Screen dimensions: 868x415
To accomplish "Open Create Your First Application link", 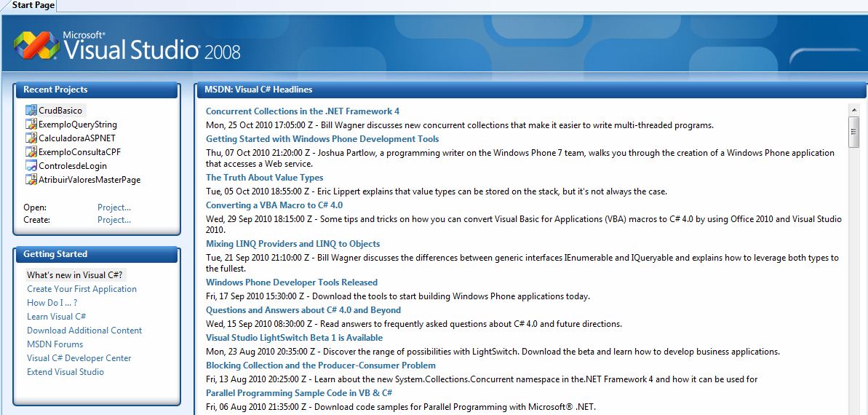I will point(81,289).
